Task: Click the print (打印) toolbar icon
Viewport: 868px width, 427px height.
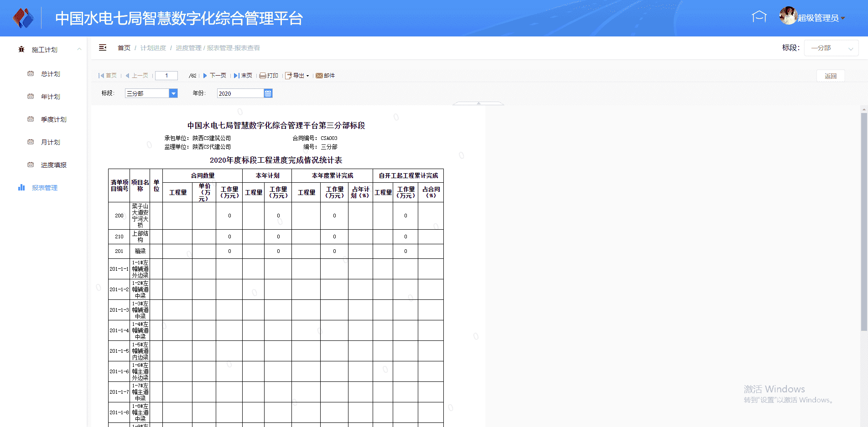Action: (269, 76)
